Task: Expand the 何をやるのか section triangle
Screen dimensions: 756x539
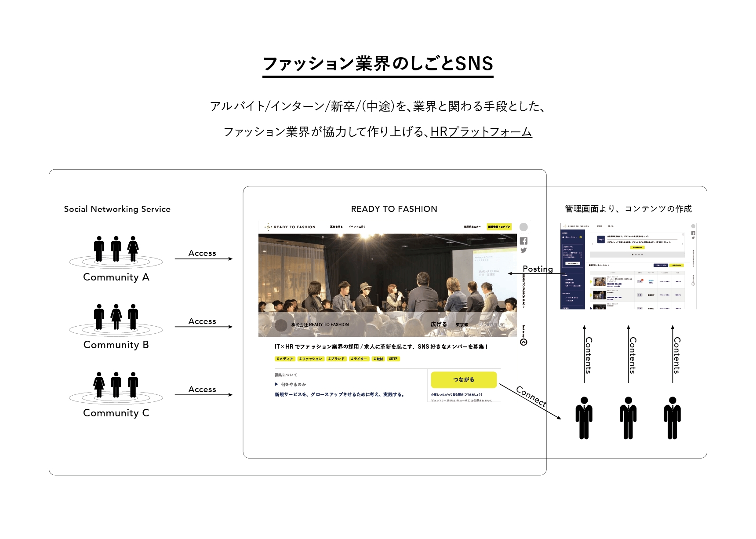Action: [276, 384]
